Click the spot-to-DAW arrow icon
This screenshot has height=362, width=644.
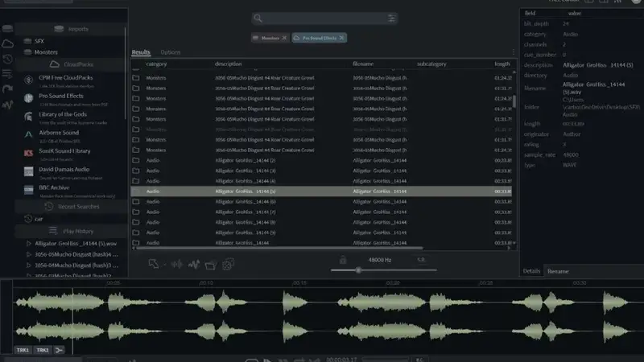pos(154,265)
